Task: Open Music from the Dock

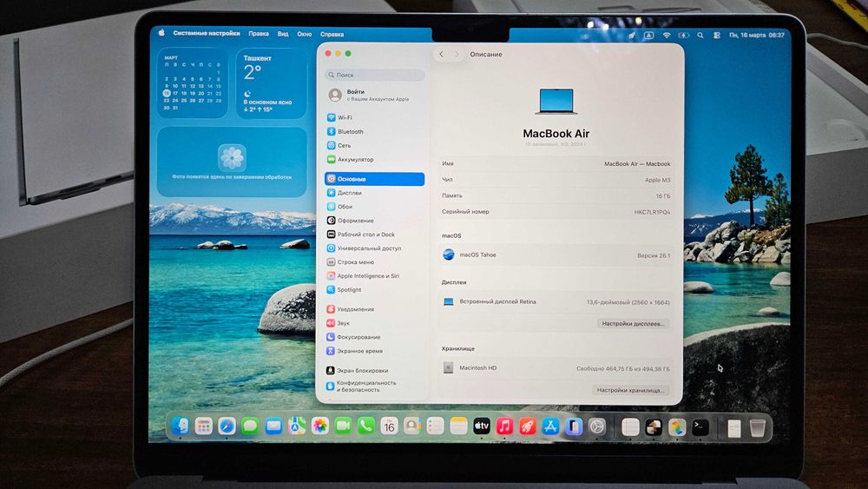Action: [x=504, y=426]
